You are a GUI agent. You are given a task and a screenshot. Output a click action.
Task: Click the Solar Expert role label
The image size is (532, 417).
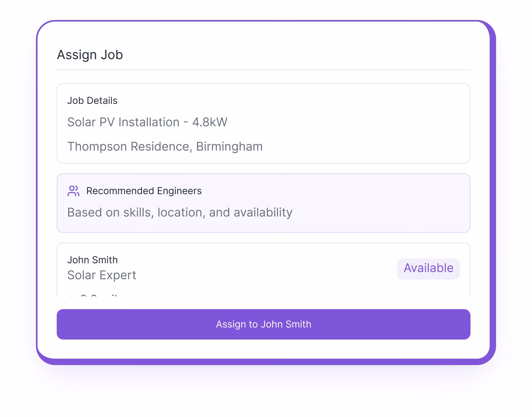(102, 275)
